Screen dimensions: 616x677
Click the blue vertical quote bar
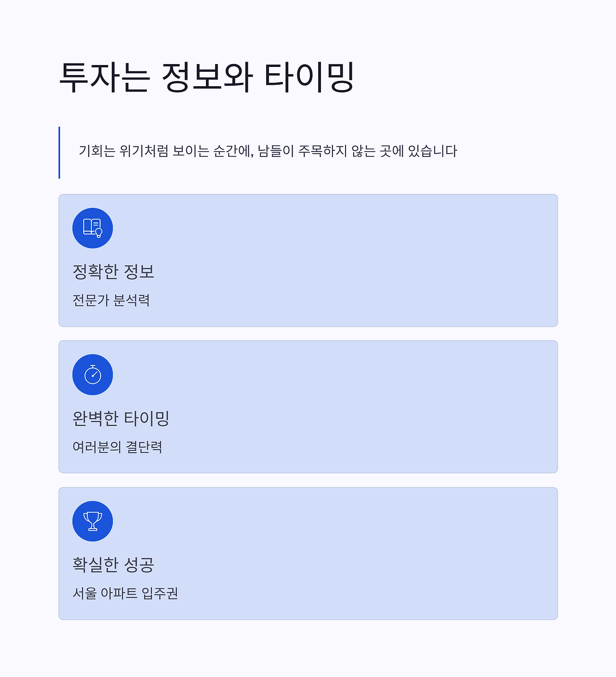(59, 153)
